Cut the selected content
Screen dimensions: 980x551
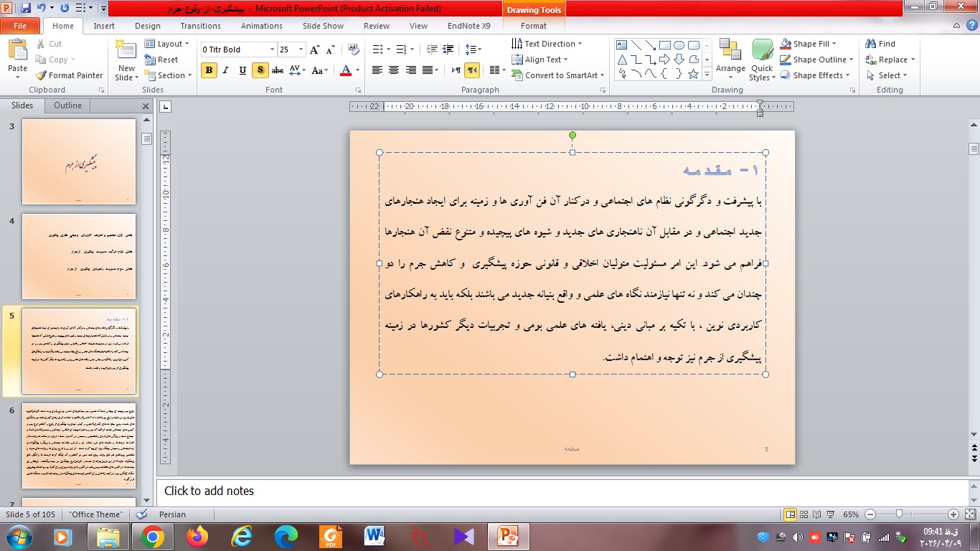pyautogui.click(x=49, y=44)
